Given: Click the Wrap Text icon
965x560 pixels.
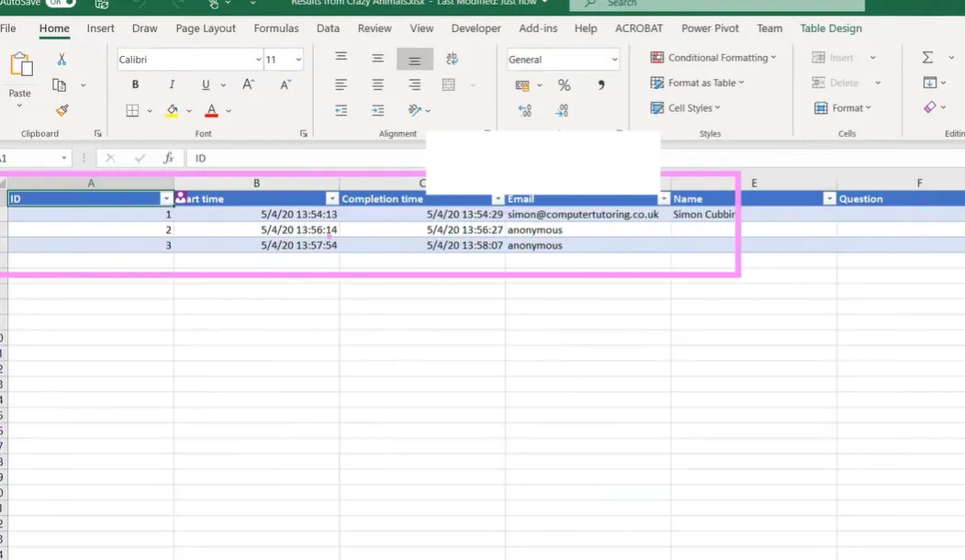Looking at the screenshot, I should (x=451, y=60).
